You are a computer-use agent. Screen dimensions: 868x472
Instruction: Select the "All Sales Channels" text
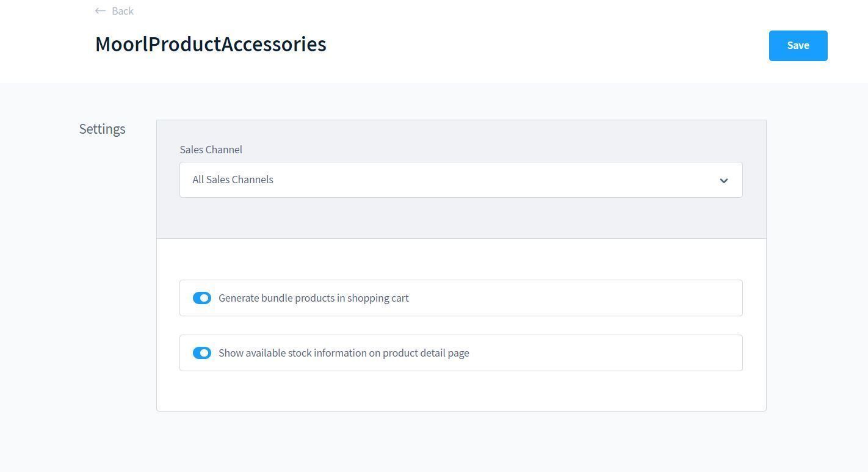(233, 180)
